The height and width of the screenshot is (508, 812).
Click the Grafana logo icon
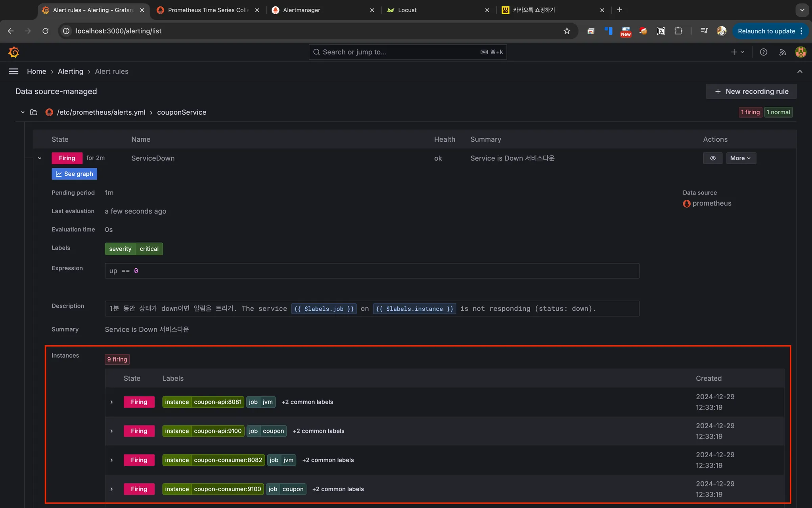coord(13,52)
